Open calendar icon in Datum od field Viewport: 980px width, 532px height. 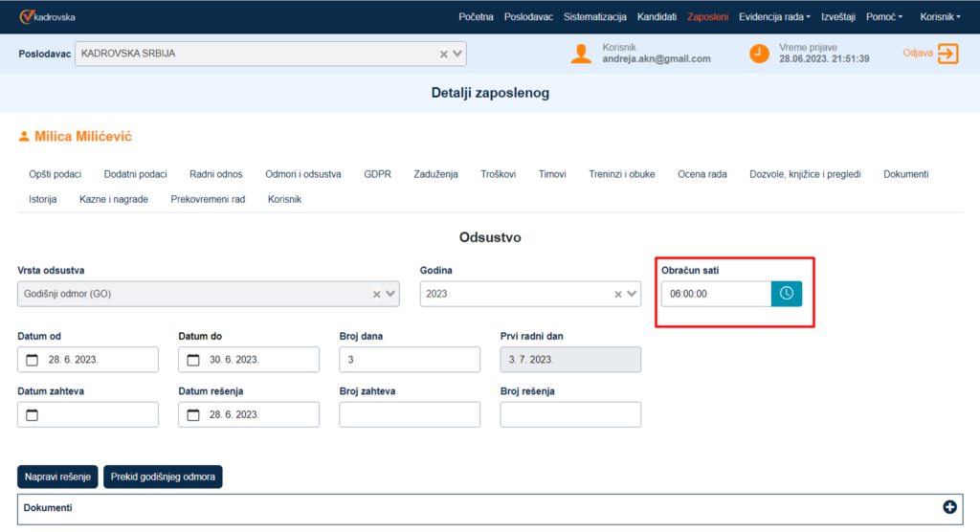[x=33, y=360]
